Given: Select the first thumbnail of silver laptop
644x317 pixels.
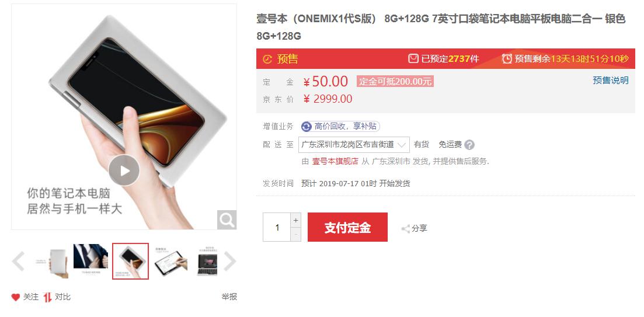Looking at the screenshot, I should click(x=51, y=261).
